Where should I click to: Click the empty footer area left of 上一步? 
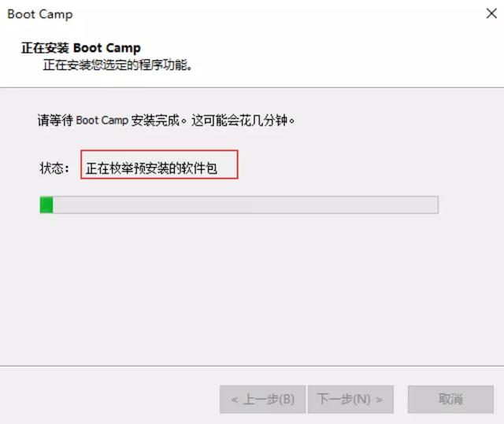click(x=109, y=400)
